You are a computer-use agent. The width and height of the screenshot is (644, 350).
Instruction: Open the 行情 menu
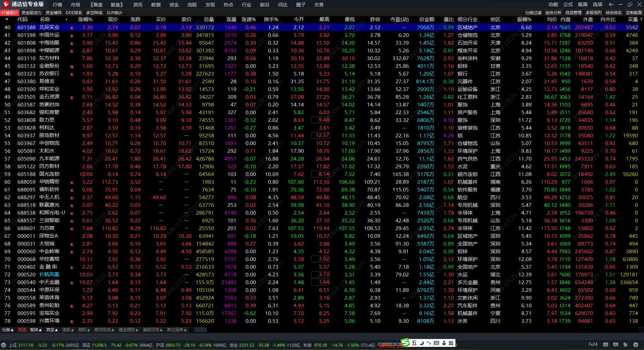57,5
